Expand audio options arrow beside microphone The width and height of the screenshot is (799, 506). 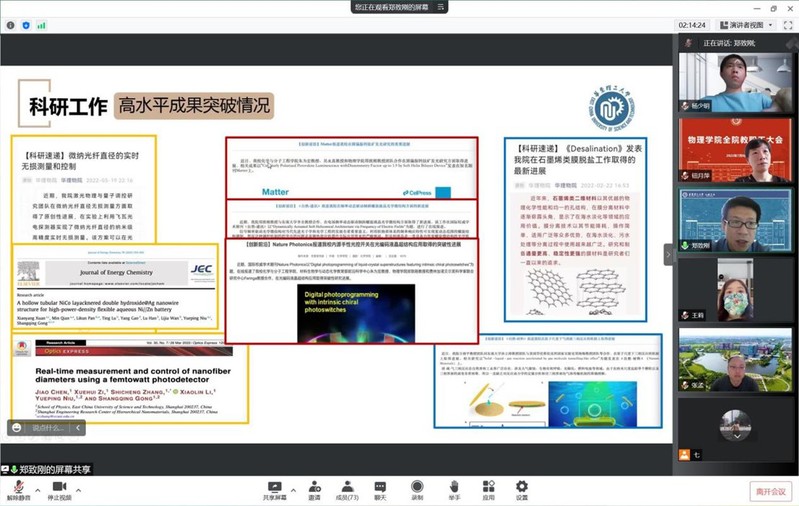pyautogui.click(x=37, y=485)
